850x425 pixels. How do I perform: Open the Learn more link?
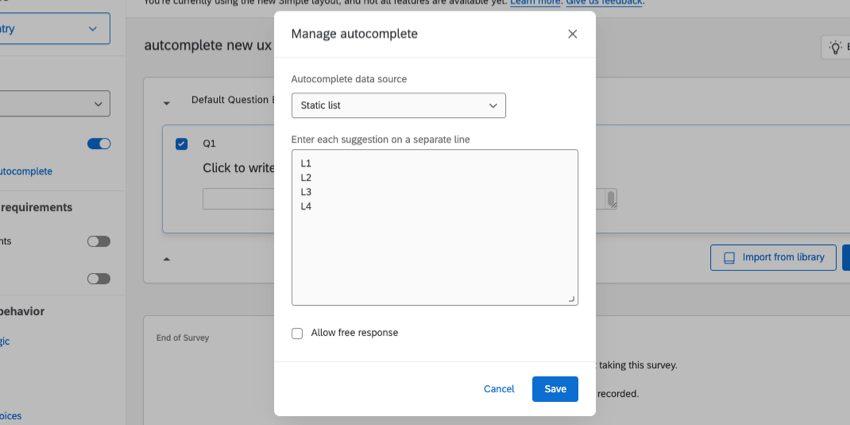point(537,3)
